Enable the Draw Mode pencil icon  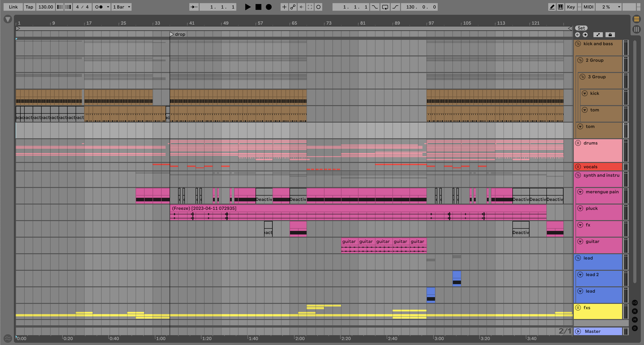click(x=552, y=7)
